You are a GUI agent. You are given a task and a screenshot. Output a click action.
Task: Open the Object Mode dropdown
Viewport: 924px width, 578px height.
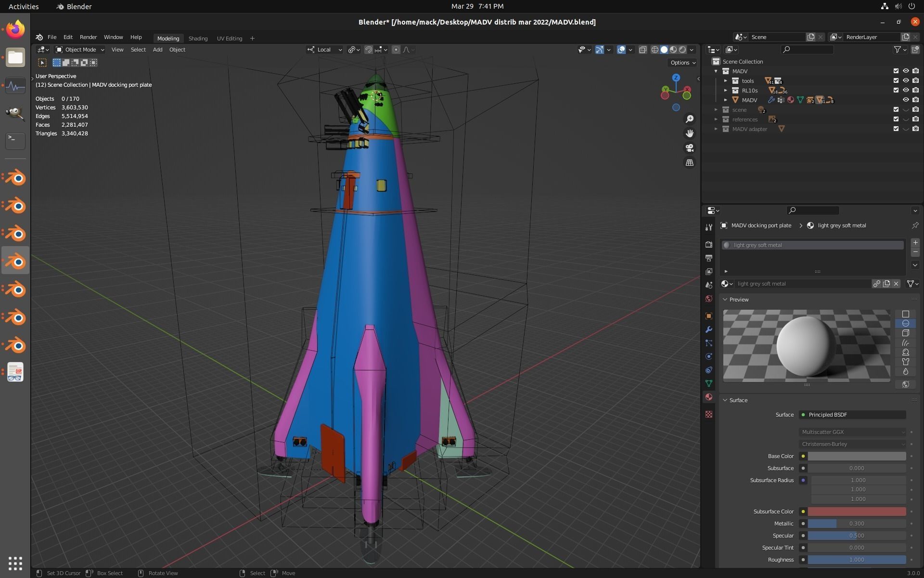click(80, 50)
